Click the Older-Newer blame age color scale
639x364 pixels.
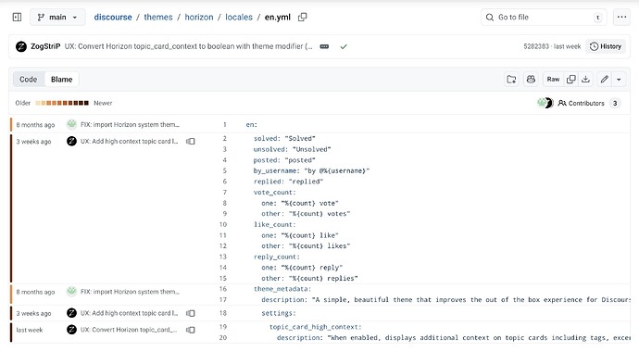(x=62, y=103)
